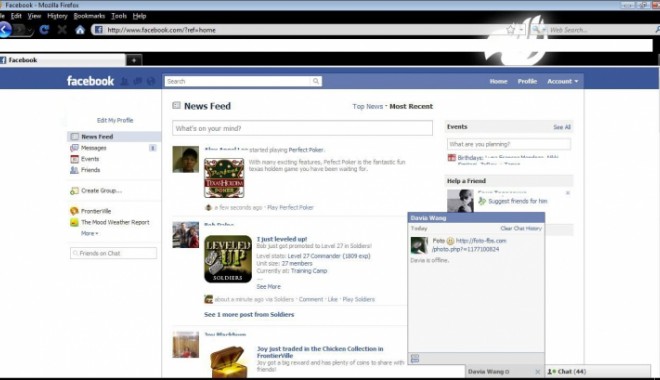Open the Edit menu
The image size is (660, 380).
(16, 16)
